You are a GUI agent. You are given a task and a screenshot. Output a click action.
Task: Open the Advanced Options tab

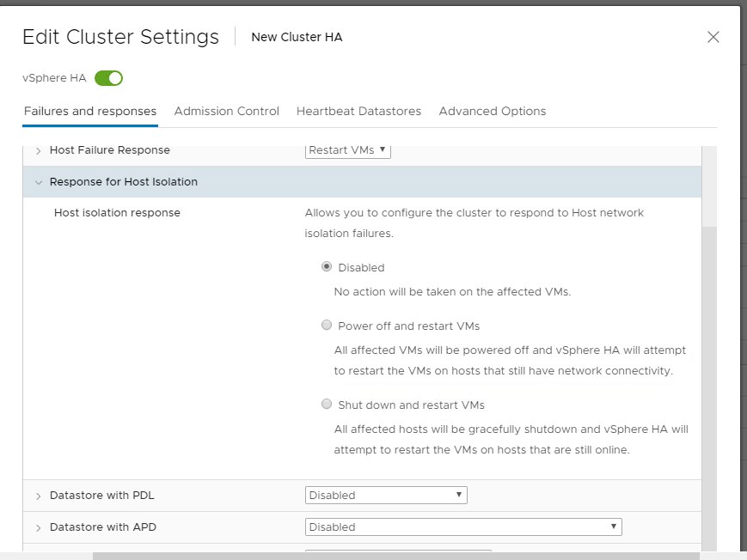click(492, 111)
